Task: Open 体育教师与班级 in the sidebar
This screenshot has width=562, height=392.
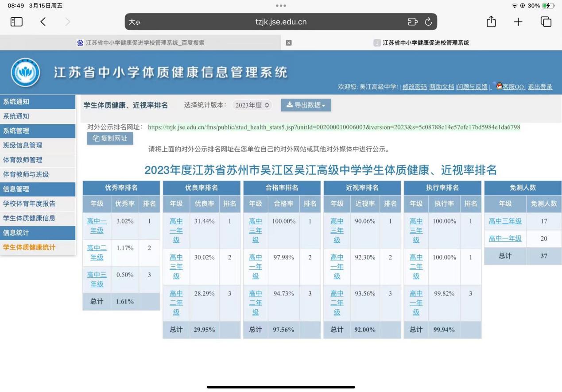Action: point(38,175)
